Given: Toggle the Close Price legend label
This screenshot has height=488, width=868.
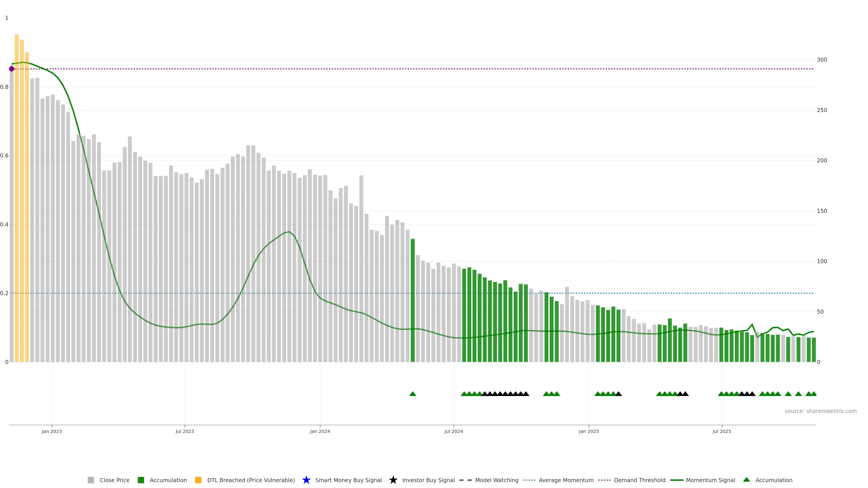Looking at the screenshot, I should [x=115, y=480].
